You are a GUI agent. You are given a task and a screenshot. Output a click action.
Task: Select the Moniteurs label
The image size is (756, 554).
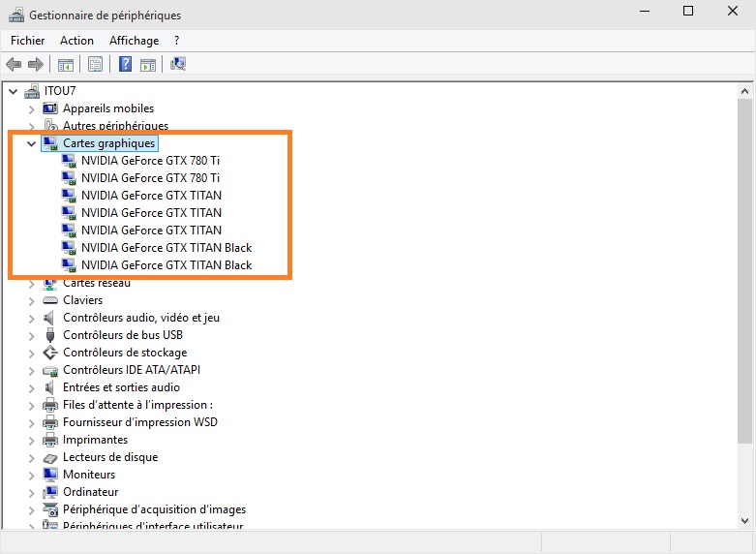coord(89,475)
